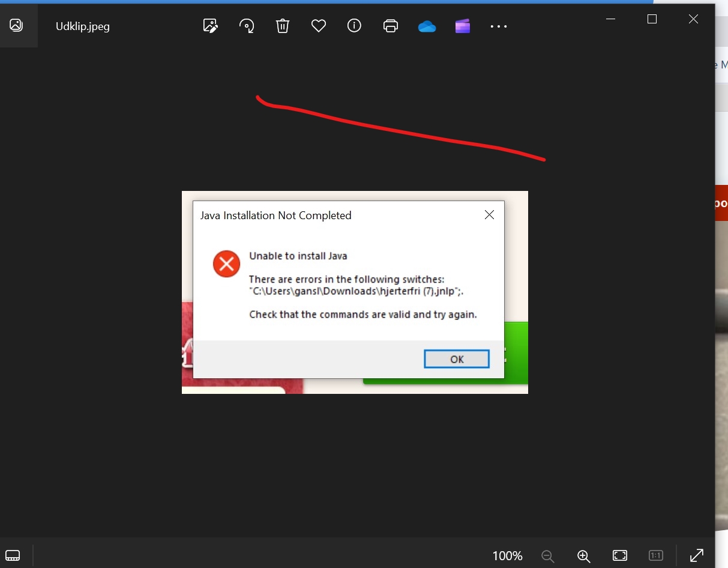The image size is (728, 568).
Task: Click the Java Installation Not Completed title
Action: point(276,216)
